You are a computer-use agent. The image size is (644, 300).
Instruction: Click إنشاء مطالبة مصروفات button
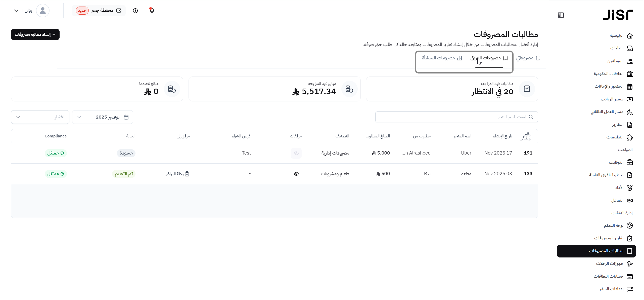coord(35,34)
